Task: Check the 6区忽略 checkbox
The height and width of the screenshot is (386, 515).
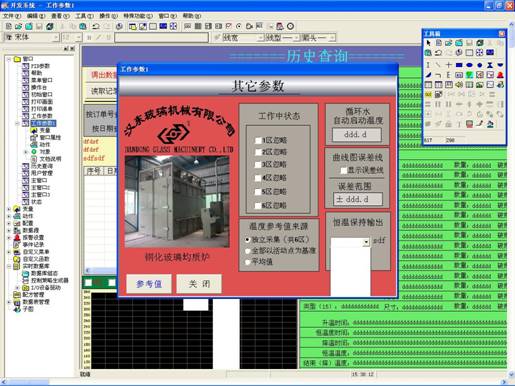Action: point(258,206)
